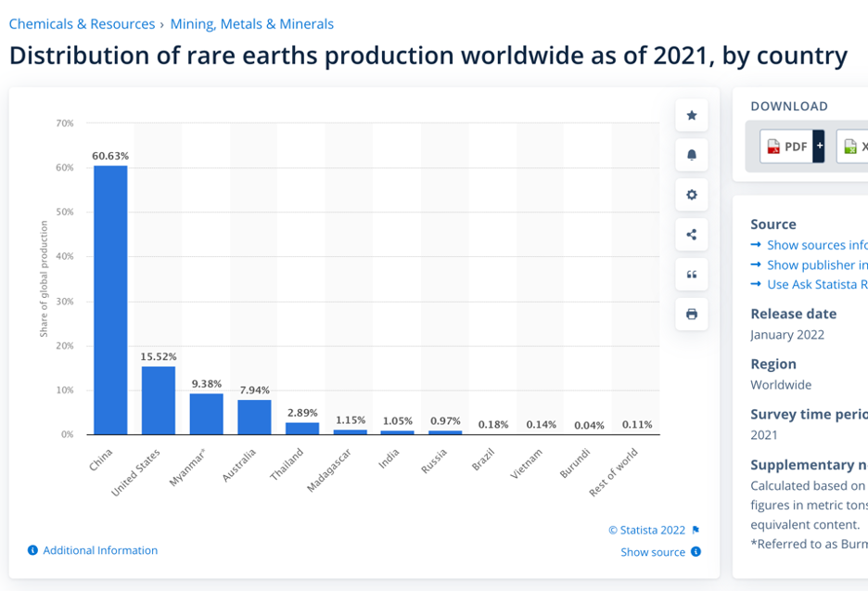868x592 pixels.
Task: Expand the plus beside PDF download
Action: (x=818, y=147)
